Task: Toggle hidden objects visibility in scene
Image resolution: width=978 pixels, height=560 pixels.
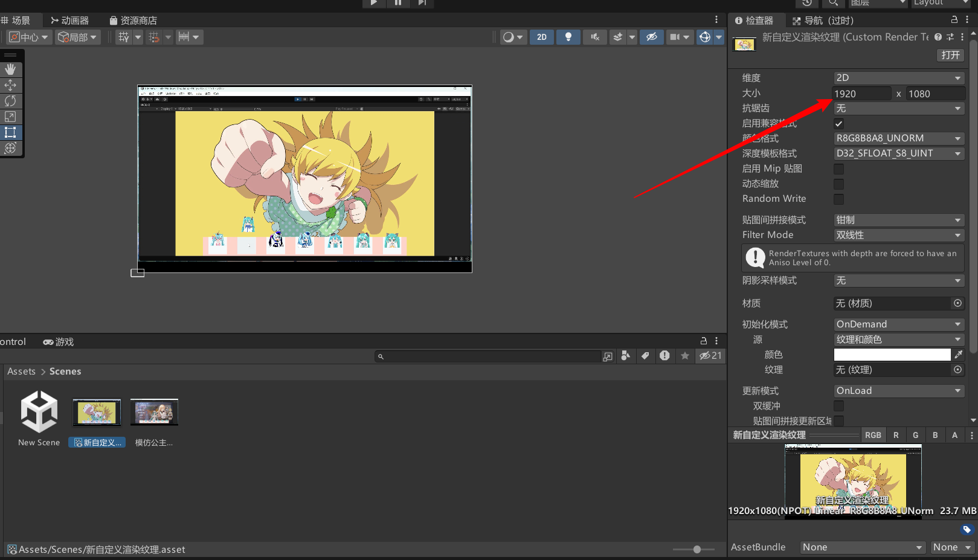Action: click(x=652, y=37)
